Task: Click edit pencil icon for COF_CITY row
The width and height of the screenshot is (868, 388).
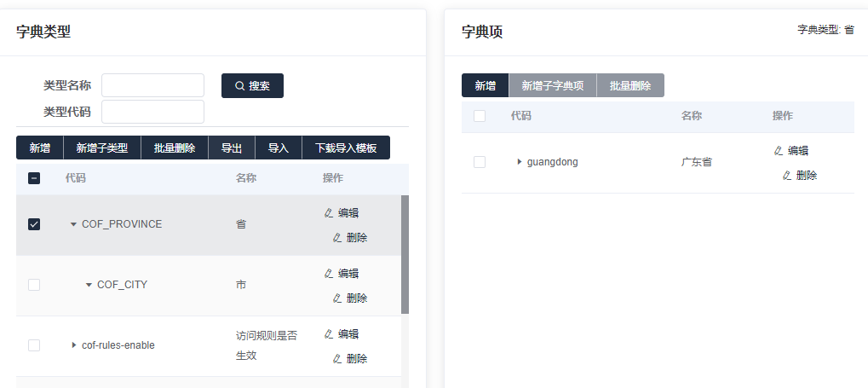Action: tap(329, 274)
